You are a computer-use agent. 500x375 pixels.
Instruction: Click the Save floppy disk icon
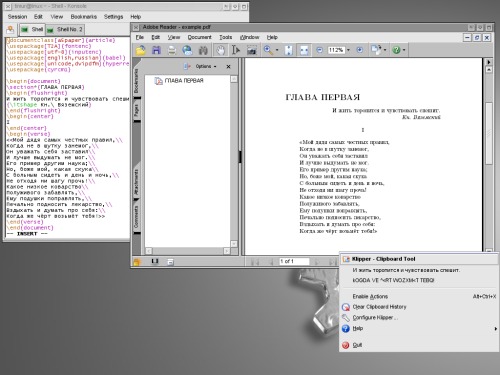point(156,50)
